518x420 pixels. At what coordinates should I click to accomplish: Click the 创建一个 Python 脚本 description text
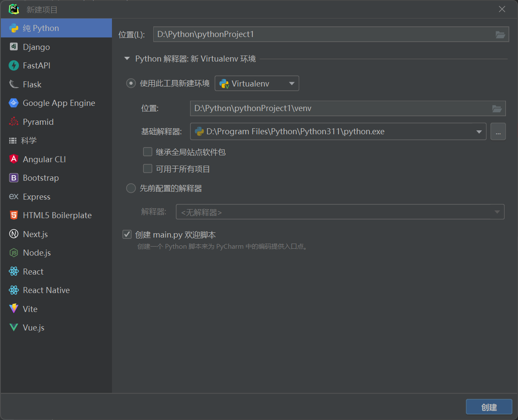(x=223, y=247)
